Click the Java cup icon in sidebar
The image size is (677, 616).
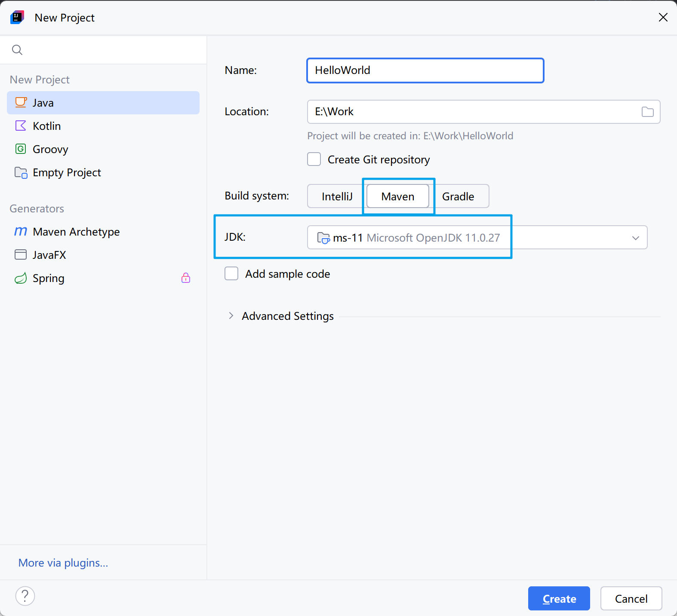[x=21, y=102]
